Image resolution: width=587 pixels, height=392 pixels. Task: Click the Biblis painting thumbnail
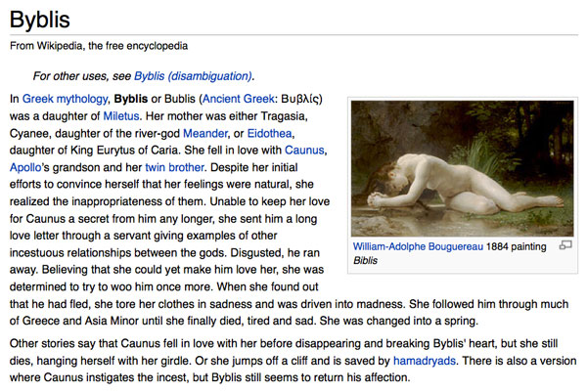click(x=463, y=168)
